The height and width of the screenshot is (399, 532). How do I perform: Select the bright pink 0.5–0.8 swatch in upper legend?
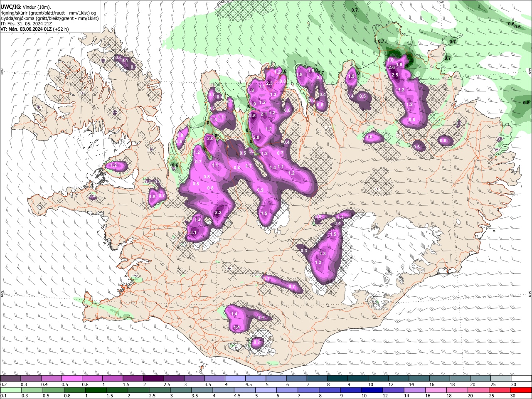tap(71, 379)
